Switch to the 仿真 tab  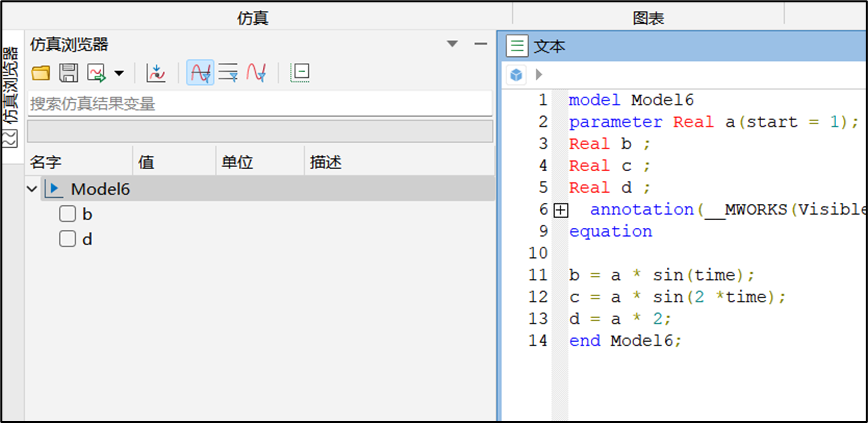tap(253, 18)
